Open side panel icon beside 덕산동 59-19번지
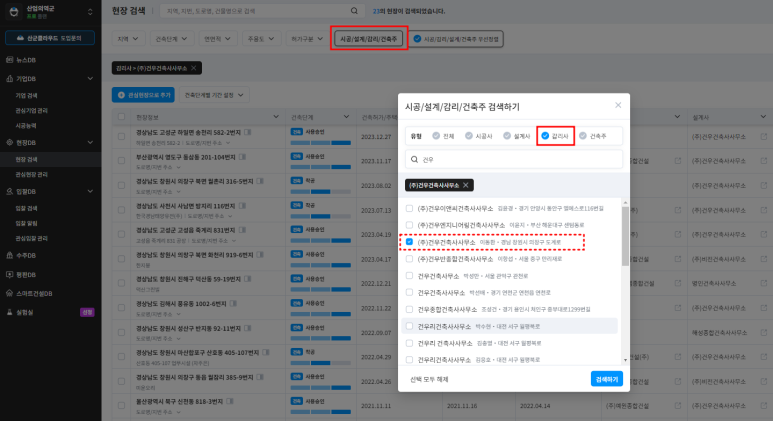 pyautogui.click(x=248, y=279)
